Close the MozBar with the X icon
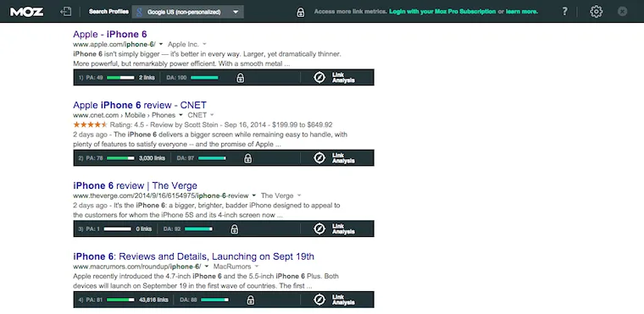The image size is (644, 314). click(622, 12)
